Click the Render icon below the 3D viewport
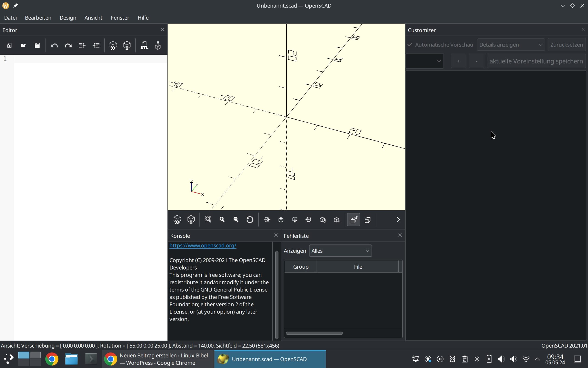 [191, 219]
